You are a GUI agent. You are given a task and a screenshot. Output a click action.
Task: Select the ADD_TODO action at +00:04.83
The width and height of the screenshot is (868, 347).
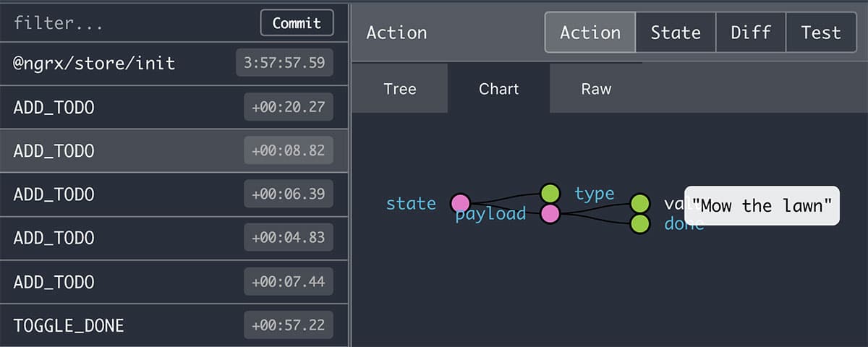point(174,238)
